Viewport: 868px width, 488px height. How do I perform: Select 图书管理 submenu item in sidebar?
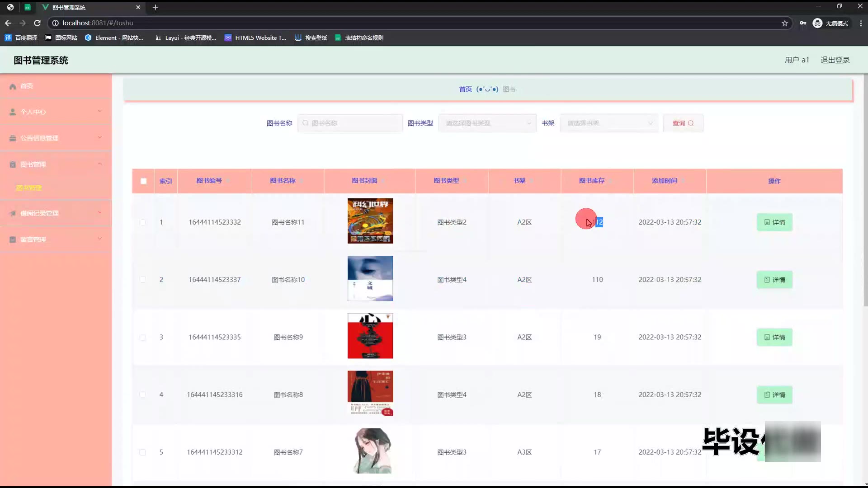[x=29, y=188]
